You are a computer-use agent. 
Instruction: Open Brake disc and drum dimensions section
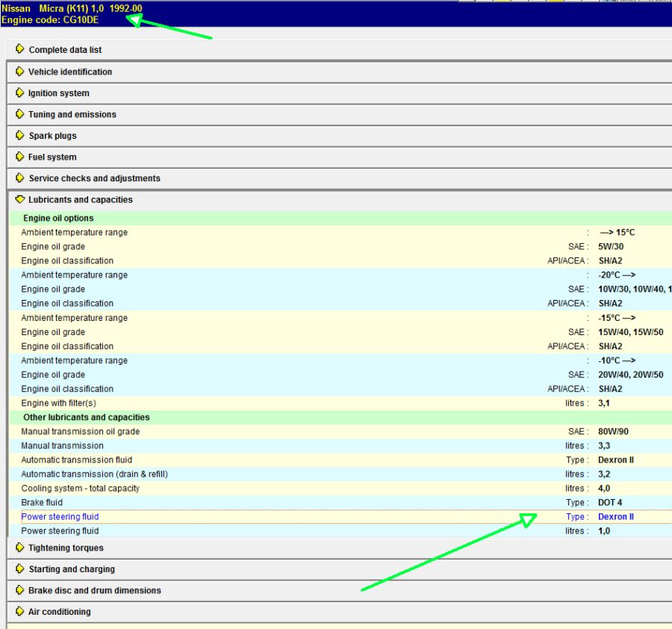click(95, 590)
